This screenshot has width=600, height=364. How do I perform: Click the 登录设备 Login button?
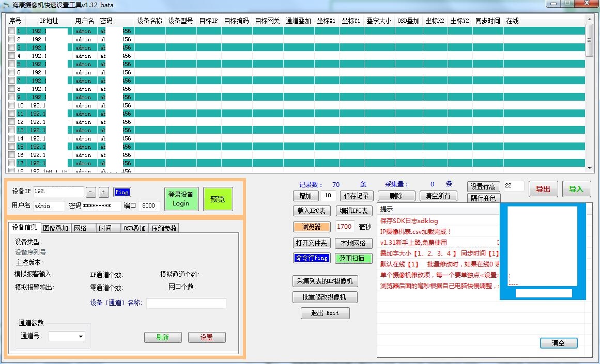coord(181,199)
